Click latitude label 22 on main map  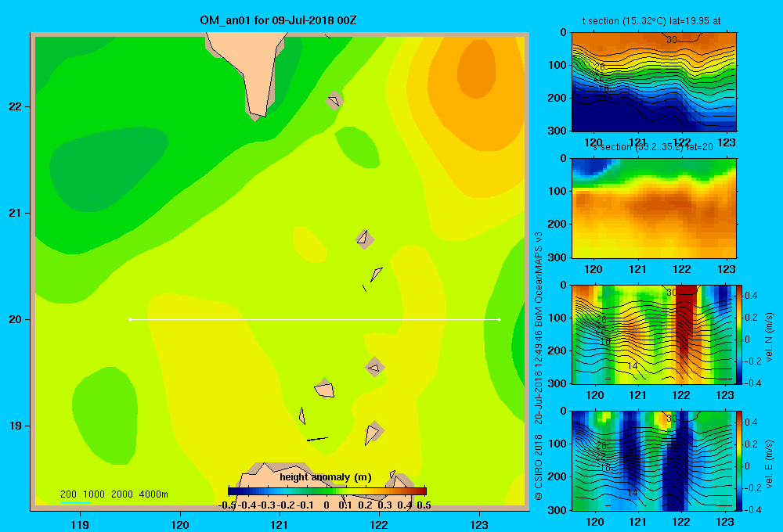[16, 107]
